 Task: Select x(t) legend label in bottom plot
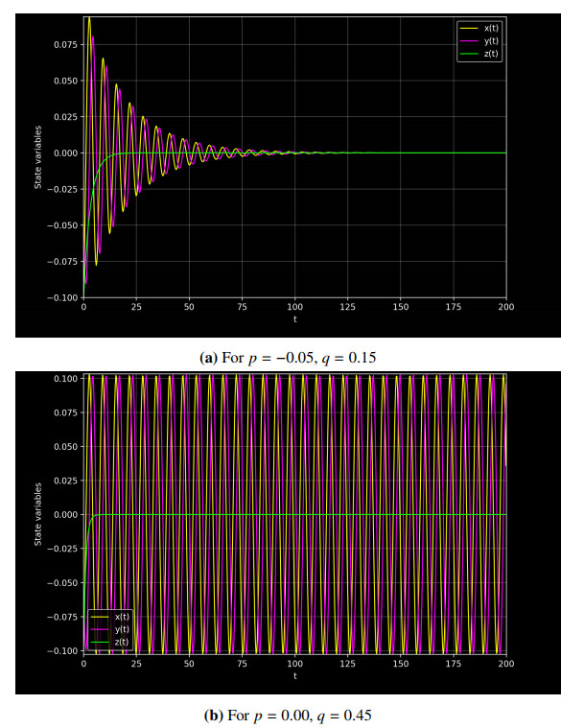coord(123,616)
